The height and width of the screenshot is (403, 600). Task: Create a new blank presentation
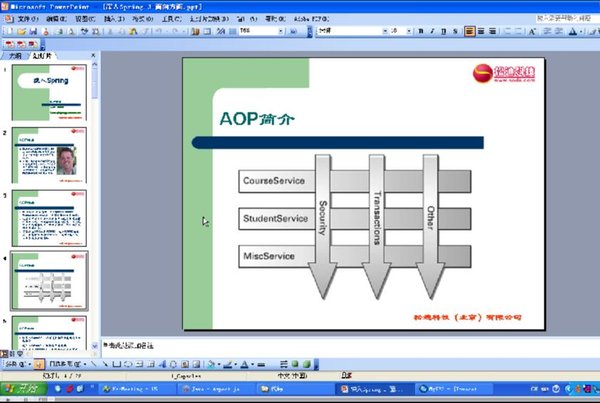click(10, 31)
